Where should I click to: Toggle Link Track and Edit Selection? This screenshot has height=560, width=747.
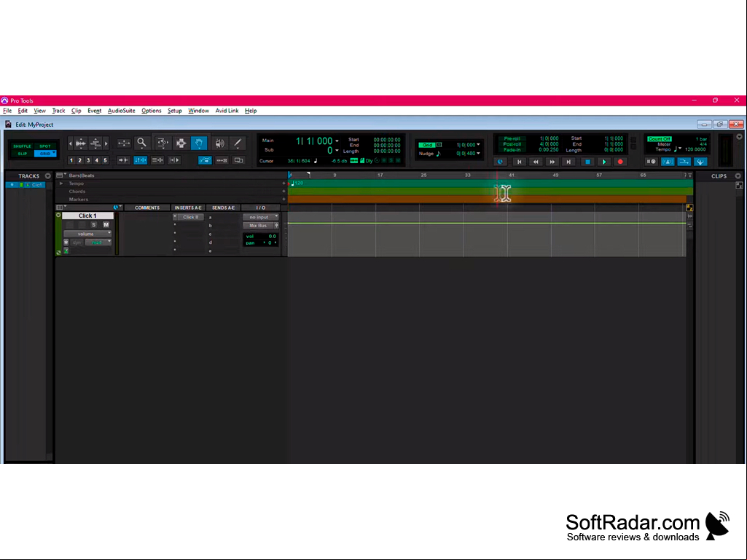click(x=157, y=160)
